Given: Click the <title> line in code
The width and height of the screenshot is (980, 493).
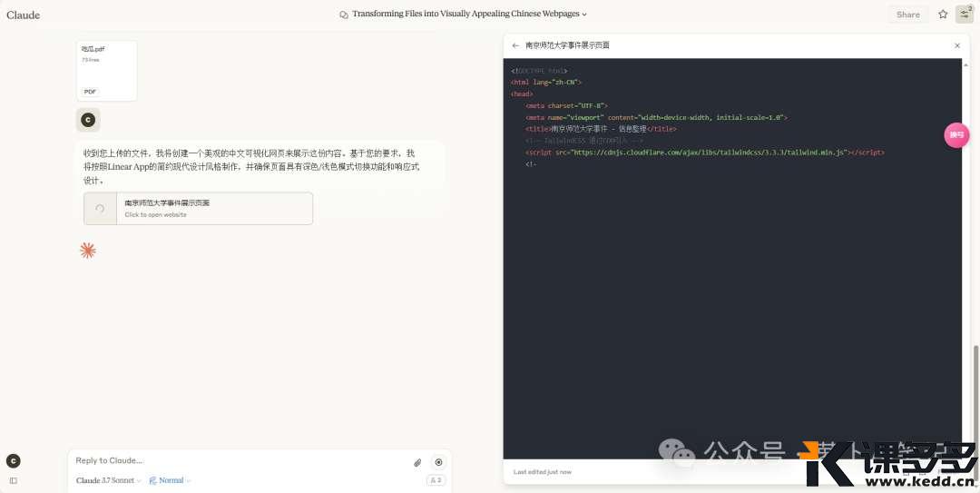Looking at the screenshot, I should (601, 129).
